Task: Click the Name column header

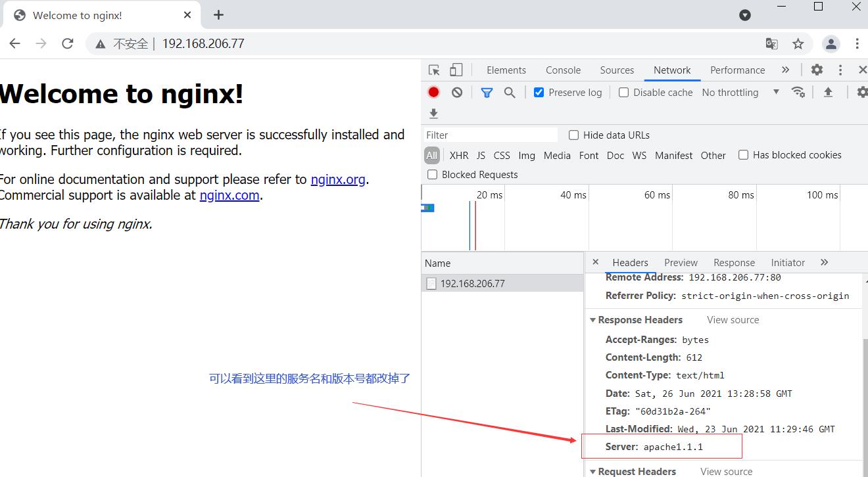Action: pos(502,263)
